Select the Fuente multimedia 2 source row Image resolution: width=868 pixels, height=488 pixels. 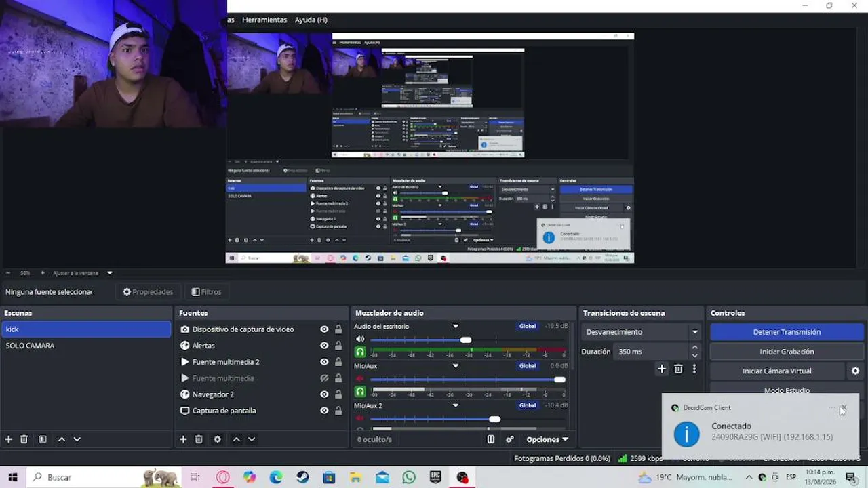point(261,362)
